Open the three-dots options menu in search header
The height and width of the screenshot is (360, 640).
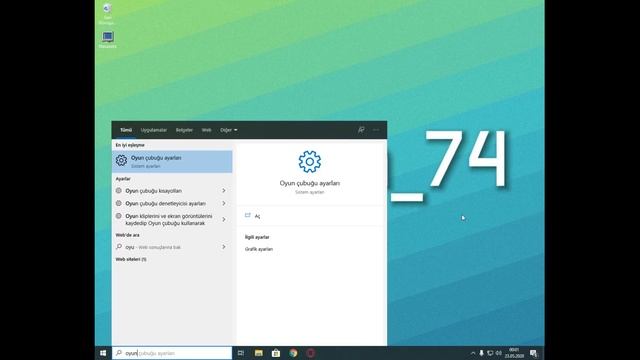point(376,130)
